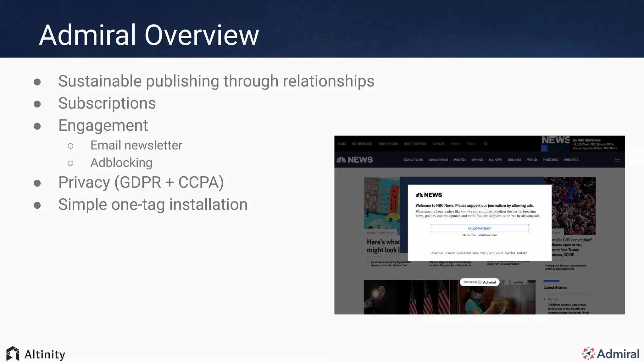This screenshot has height=362, width=644.
Task: Click the Admiral logo at the bottom right of the slide
Action: [611, 354]
